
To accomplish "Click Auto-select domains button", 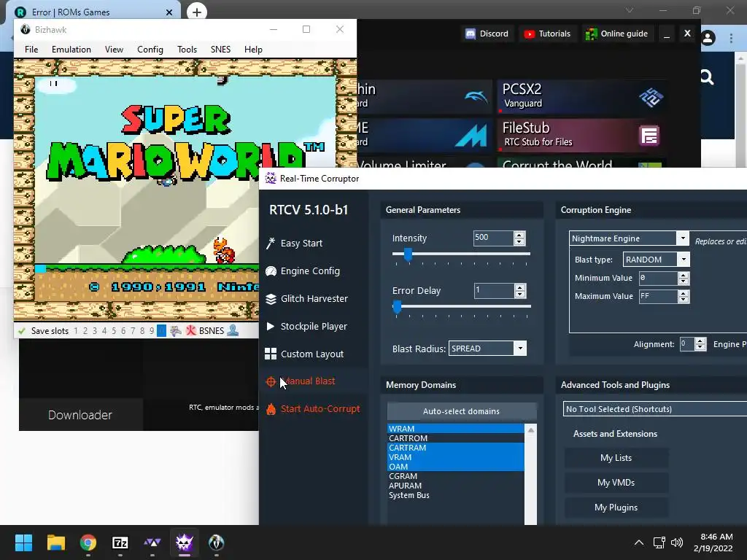I will [x=462, y=411].
